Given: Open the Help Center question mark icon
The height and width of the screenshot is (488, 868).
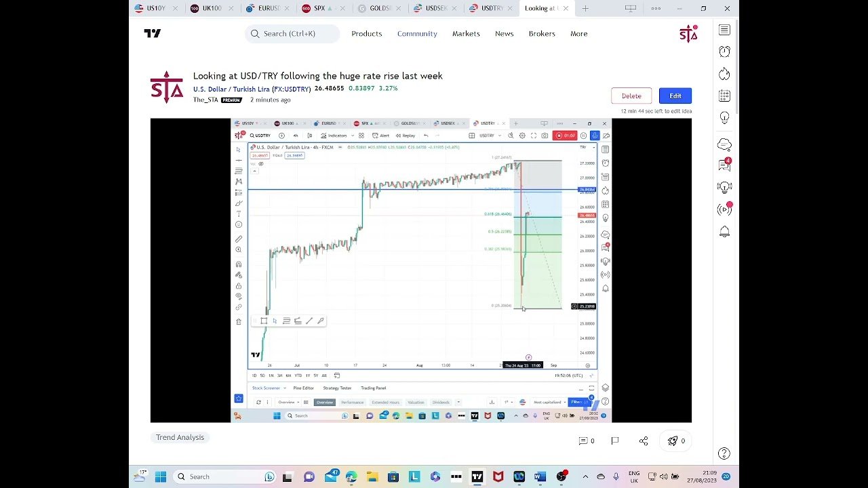Looking at the screenshot, I should pyautogui.click(x=724, y=453).
